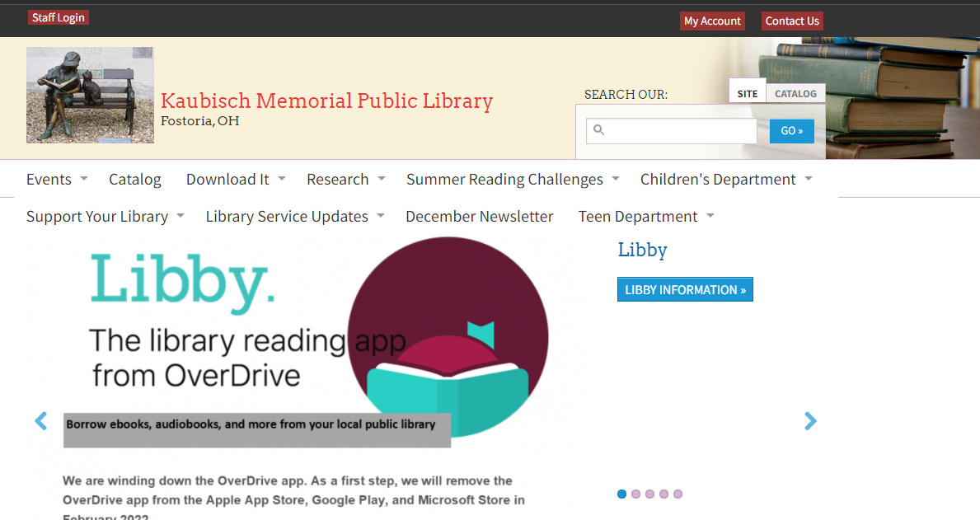Open the Catalog menu item
980x520 pixels.
coord(135,180)
